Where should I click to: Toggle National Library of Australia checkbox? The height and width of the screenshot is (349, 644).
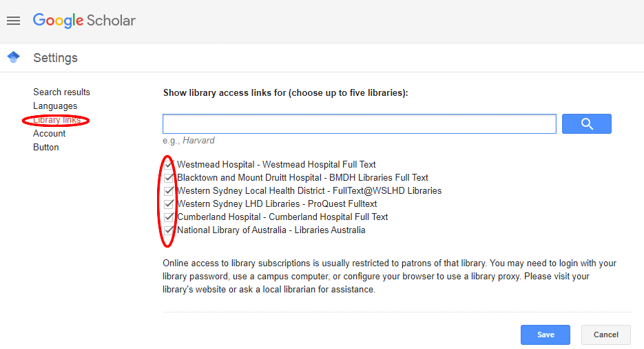[x=169, y=230]
